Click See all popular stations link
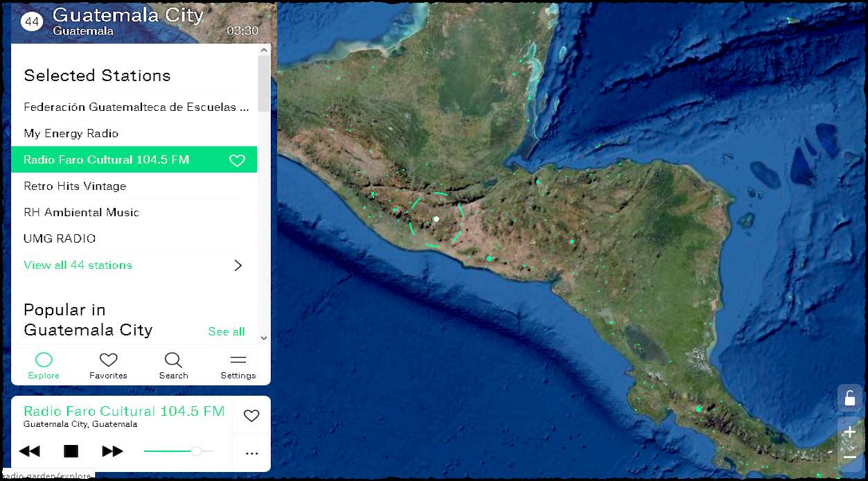The height and width of the screenshot is (481, 868). pos(226,331)
